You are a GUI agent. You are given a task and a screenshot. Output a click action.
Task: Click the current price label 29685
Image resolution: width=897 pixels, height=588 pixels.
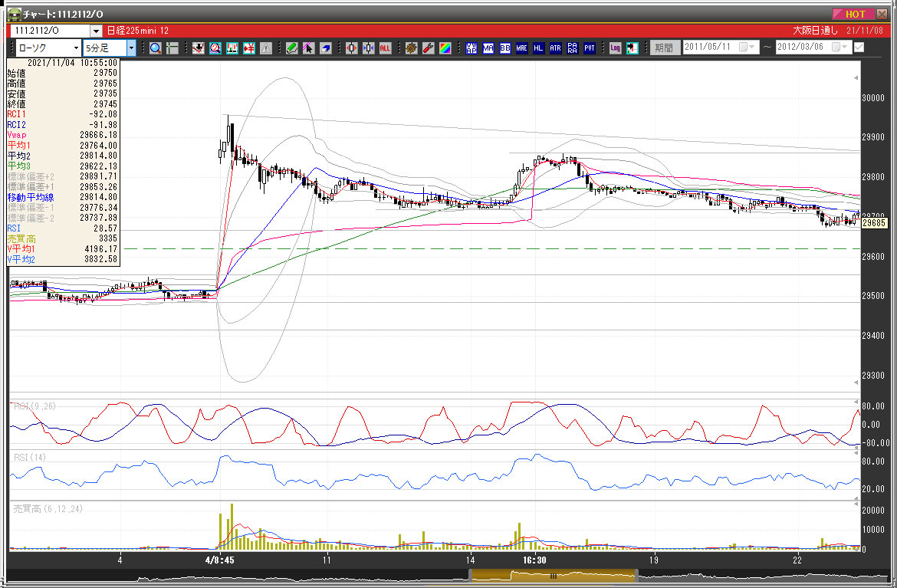(x=873, y=223)
